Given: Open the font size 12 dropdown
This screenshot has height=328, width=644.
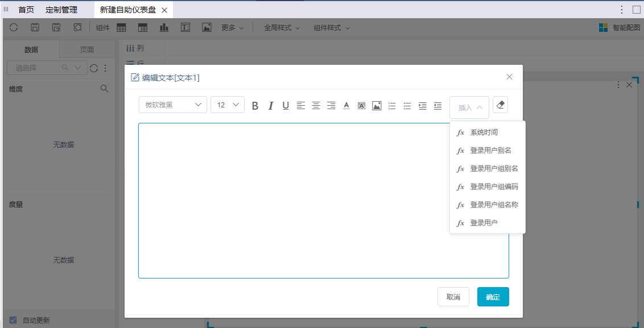Looking at the screenshot, I should point(228,105).
